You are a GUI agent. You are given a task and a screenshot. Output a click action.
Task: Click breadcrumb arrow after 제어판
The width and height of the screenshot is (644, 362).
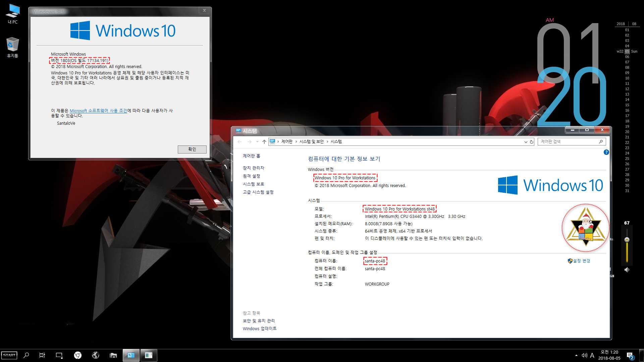click(x=296, y=142)
